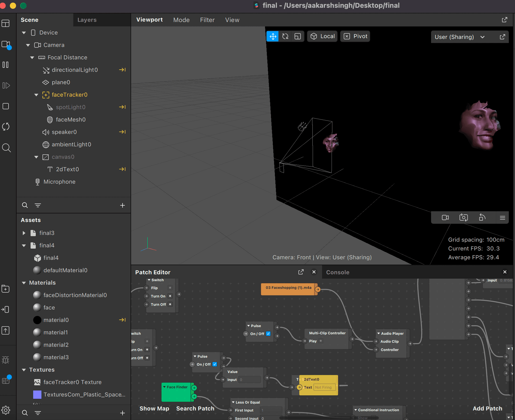Viewport: 515px width, 420px height.
Task: Add a new object to the Scene
Action: coord(122,205)
